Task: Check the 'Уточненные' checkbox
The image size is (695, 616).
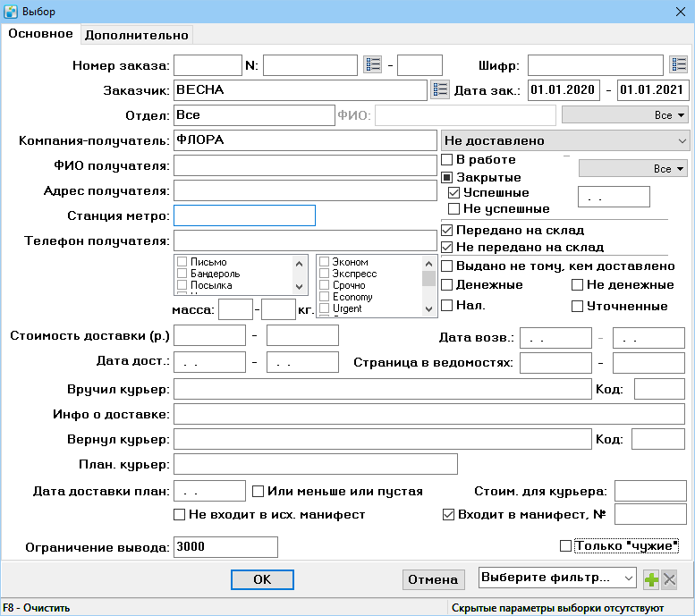Action: click(577, 307)
